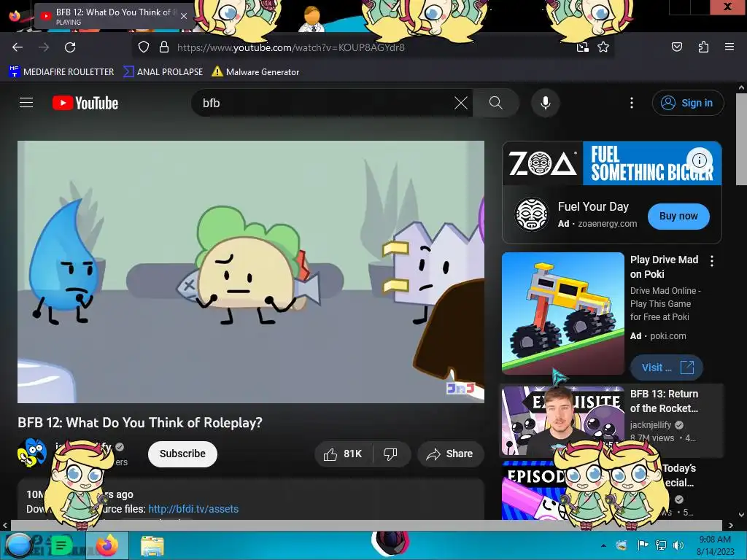Reload the page with the refresh icon

pos(70,47)
